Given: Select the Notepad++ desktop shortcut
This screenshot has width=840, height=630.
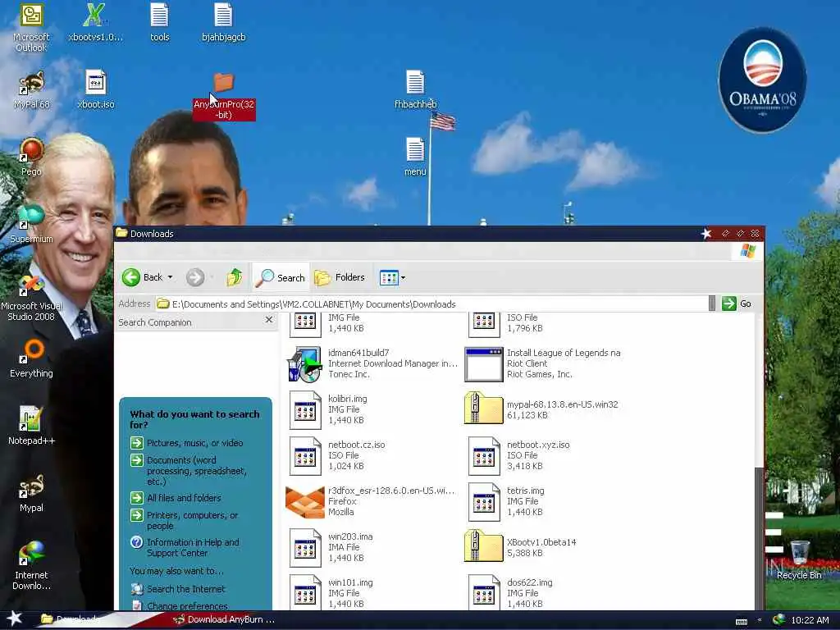Looking at the screenshot, I should click(31, 426).
